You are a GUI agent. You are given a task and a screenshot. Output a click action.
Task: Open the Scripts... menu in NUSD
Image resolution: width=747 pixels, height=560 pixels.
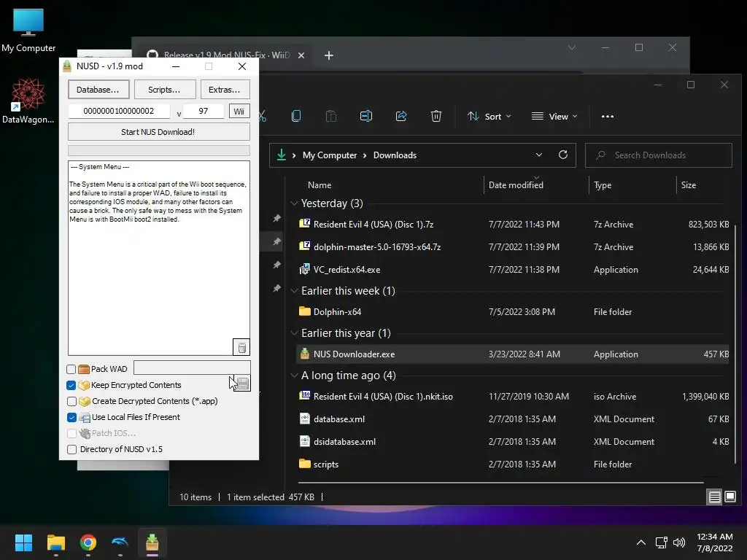point(164,90)
